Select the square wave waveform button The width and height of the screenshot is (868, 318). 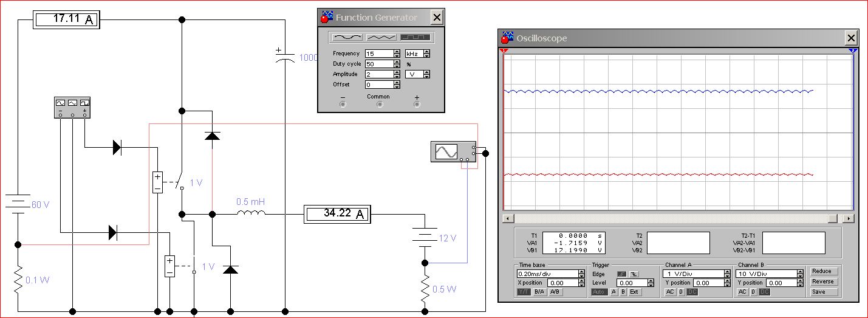415,38
